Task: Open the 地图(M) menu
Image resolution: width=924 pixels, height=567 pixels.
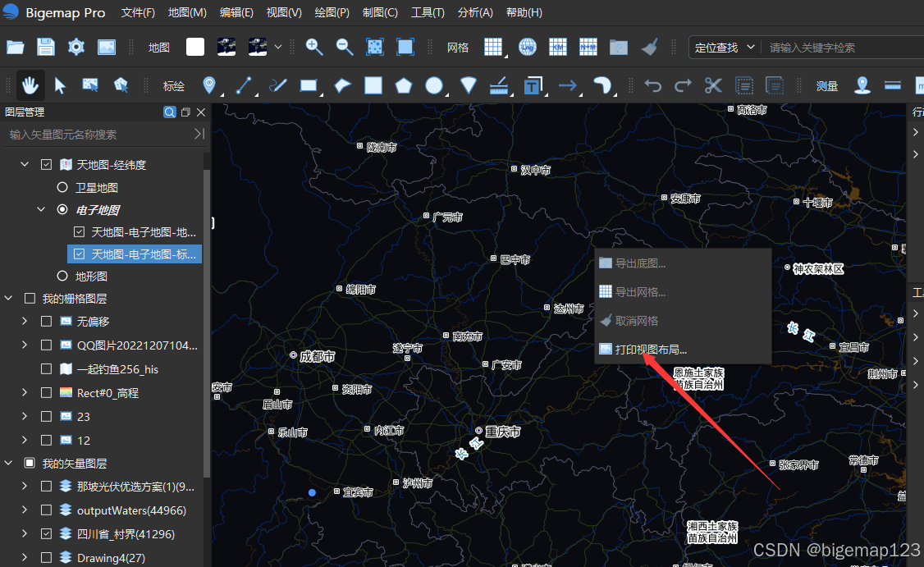Action: pyautogui.click(x=187, y=12)
